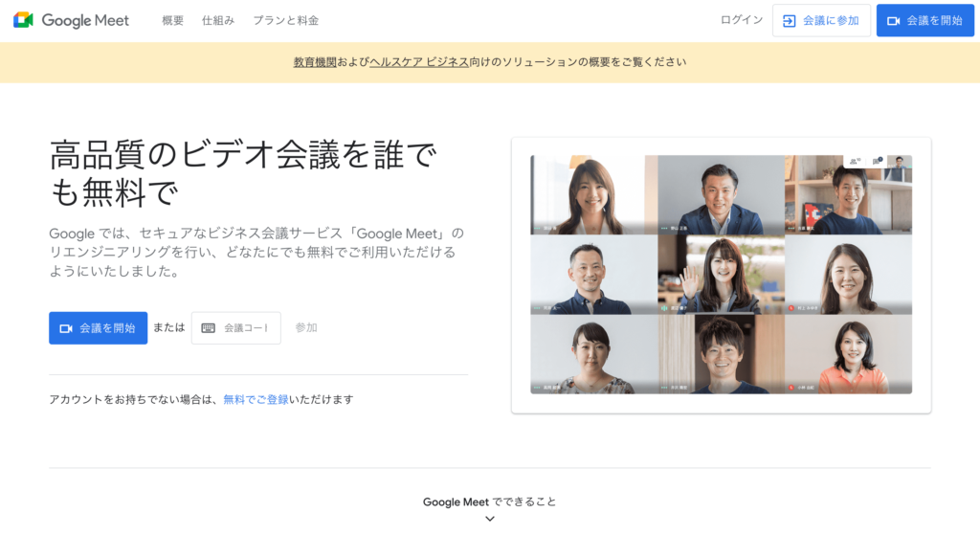The image size is (980, 535).
Task: Expand the chevron below Google Meet でできること
Action: click(490, 519)
